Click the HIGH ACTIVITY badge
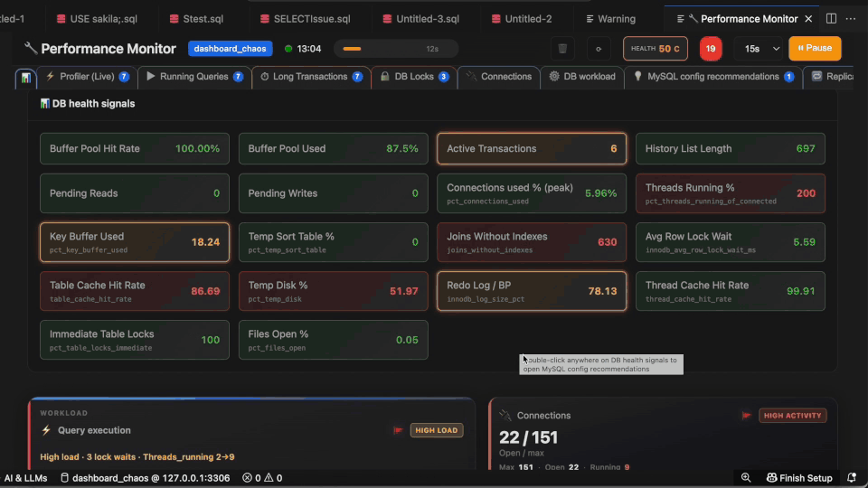 pyautogui.click(x=793, y=416)
